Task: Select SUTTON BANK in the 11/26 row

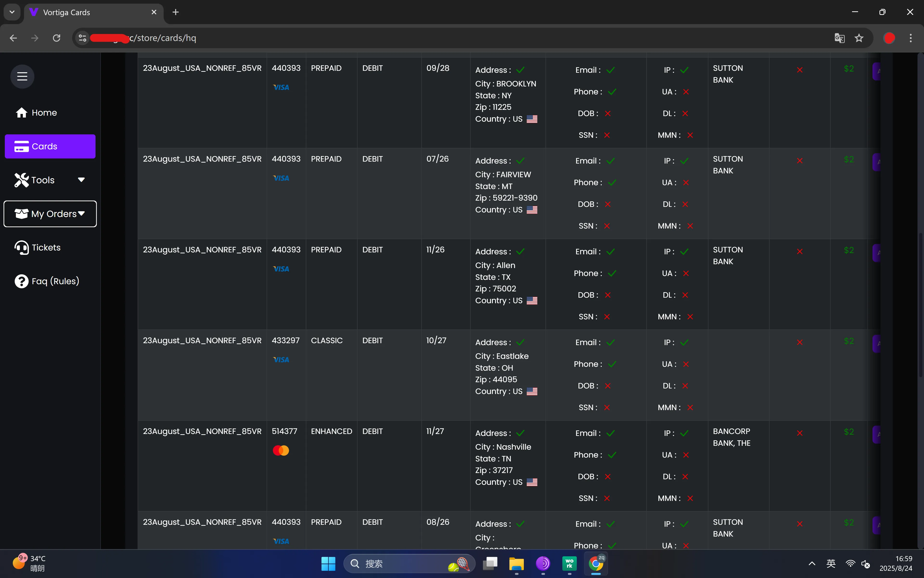Action: click(x=728, y=255)
